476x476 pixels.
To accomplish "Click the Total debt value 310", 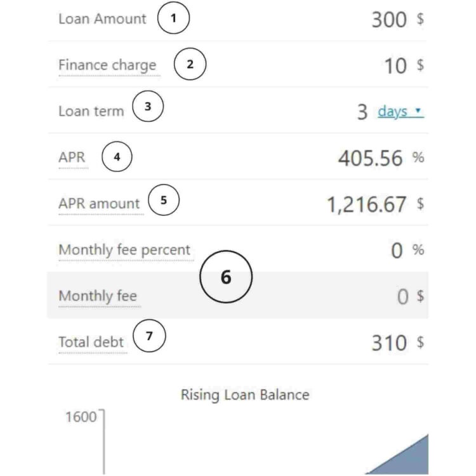I will tap(388, 343).
